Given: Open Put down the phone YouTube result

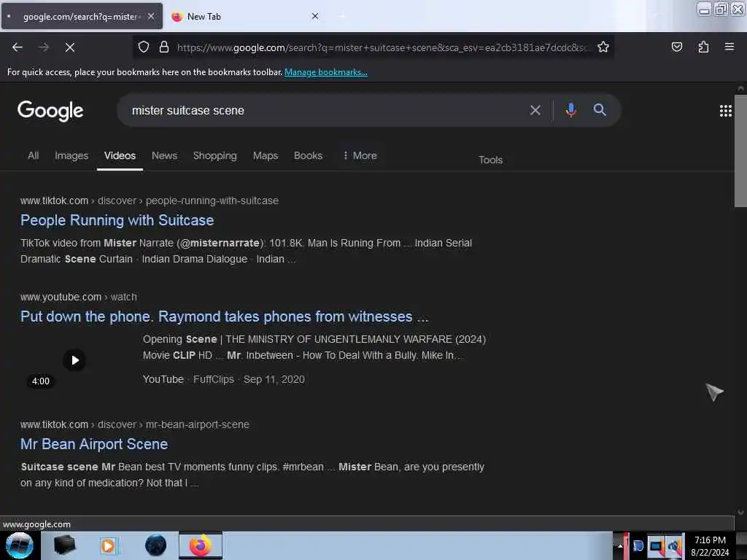Looking at the screenshot, I should tap(225, 316).
